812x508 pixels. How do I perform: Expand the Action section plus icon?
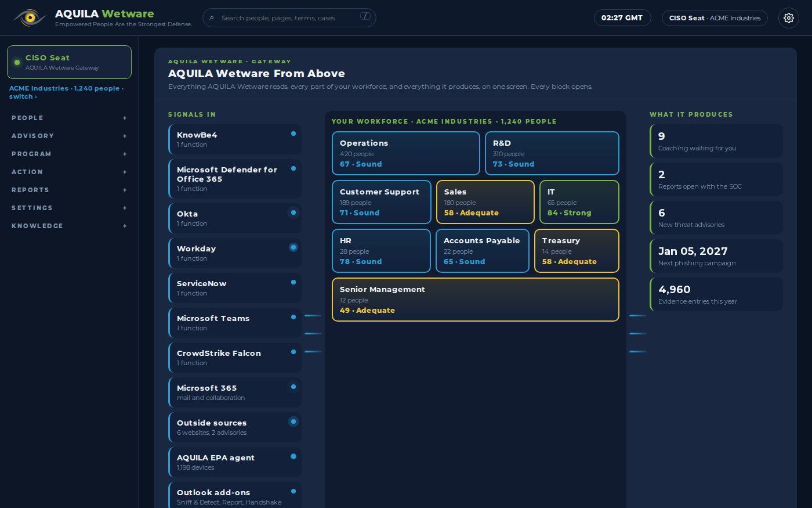click(125, 172)
